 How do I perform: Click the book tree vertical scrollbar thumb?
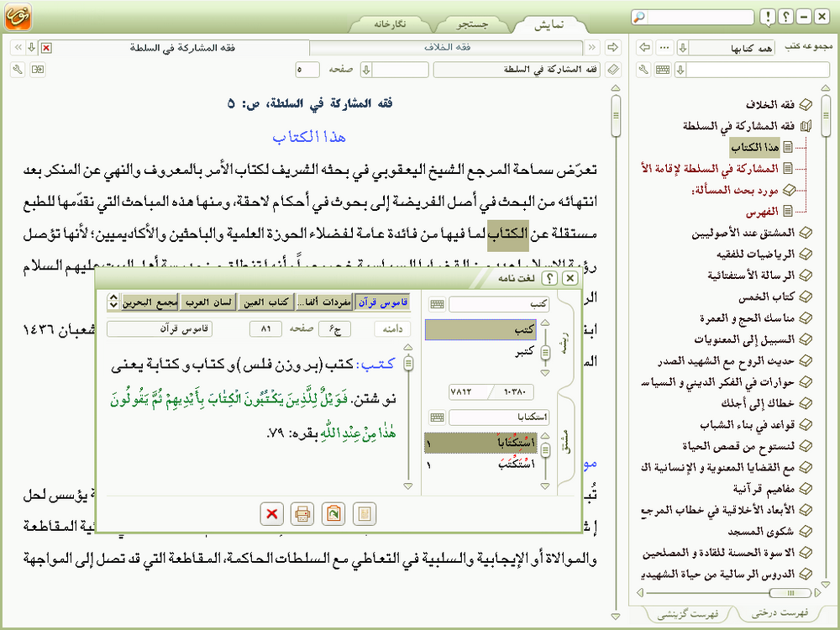pyautogui.click(x=826, y=114)
